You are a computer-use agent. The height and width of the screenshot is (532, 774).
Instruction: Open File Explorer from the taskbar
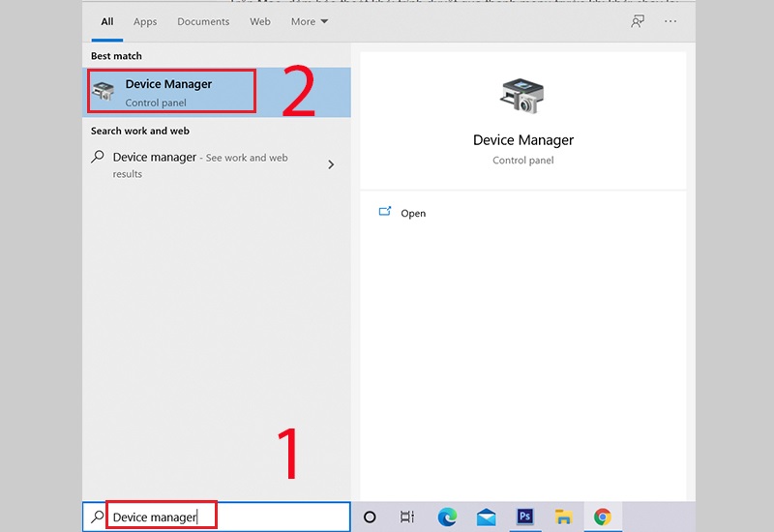(x=563, y=517)
